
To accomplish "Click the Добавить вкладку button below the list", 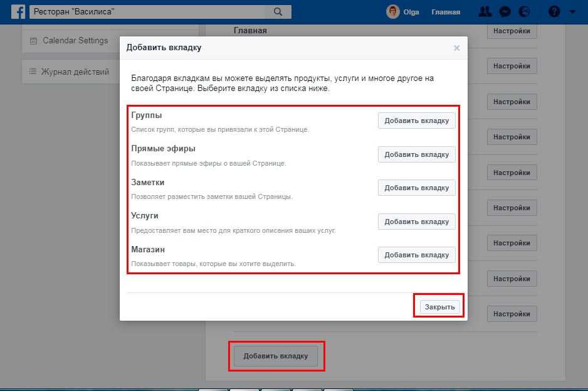I will coord(276,356).
